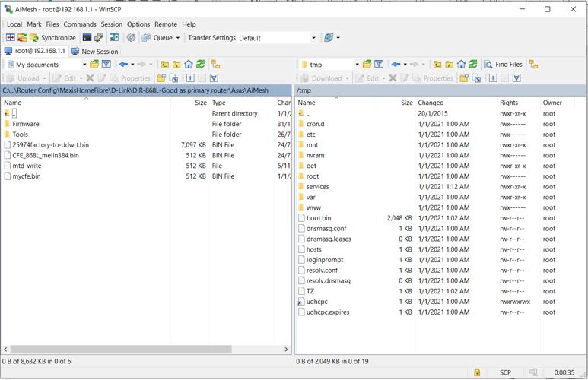Click the Preferences gear icon
Screen dimensions: 588x380
[x=131, y=37]
